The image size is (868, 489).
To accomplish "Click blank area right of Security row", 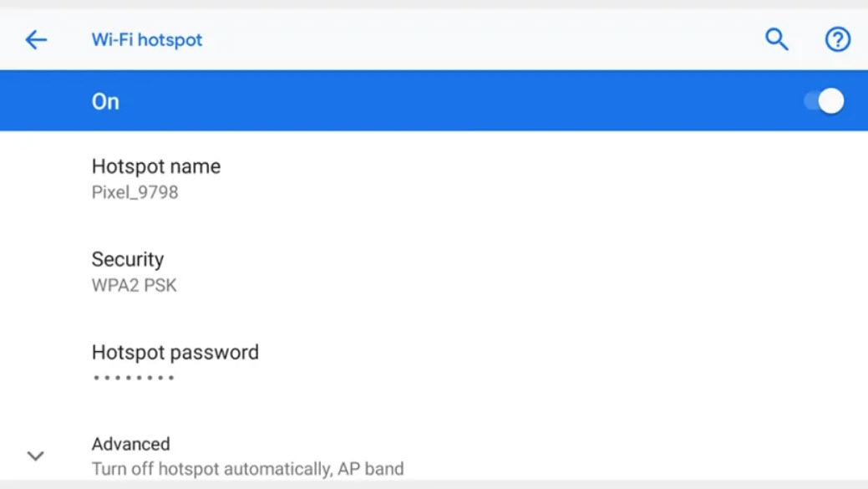I will (x=543, y=272).
